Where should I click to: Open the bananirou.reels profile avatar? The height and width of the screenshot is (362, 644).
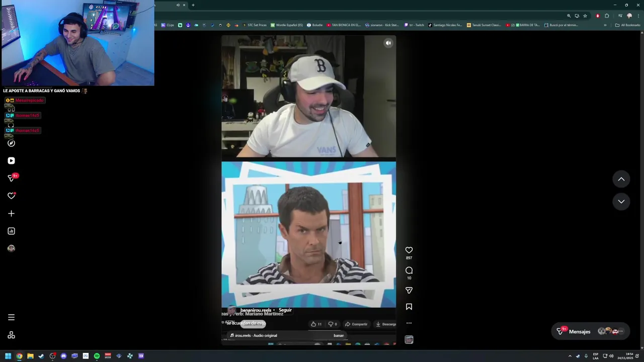tap(232, 311)
